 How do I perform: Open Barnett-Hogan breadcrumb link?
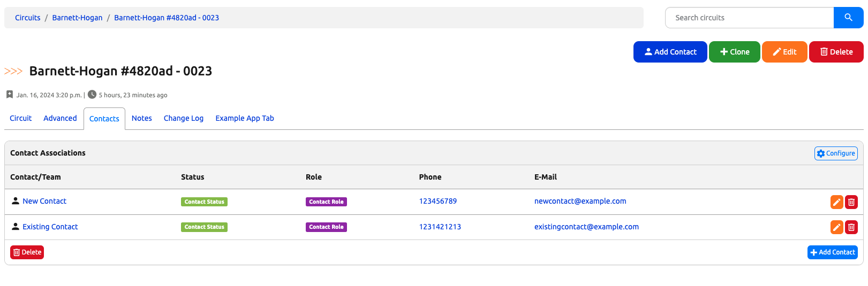(77, 18)
